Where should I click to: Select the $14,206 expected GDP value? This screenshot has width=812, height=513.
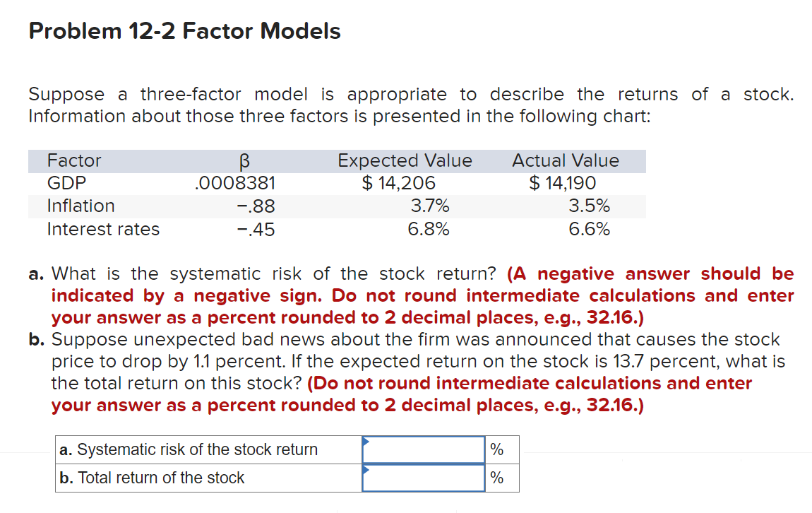(x=400, y=183)
